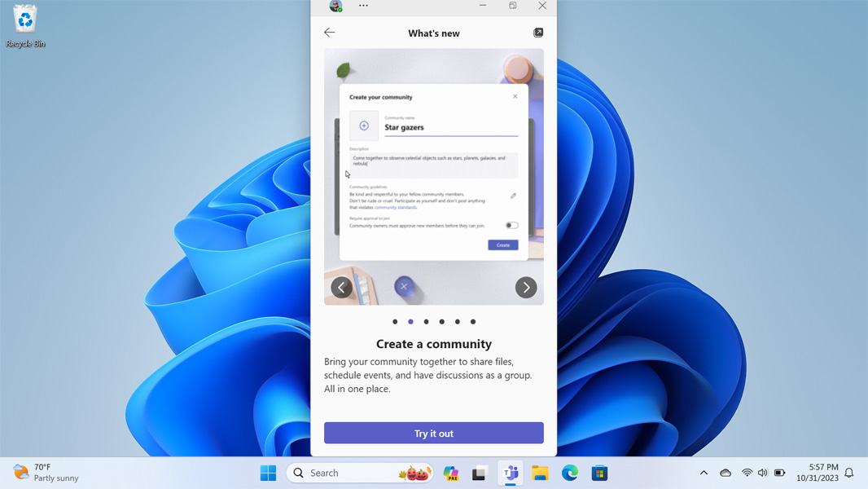
Task: Open the profile avatar in title bar
Action: point(335,6)
